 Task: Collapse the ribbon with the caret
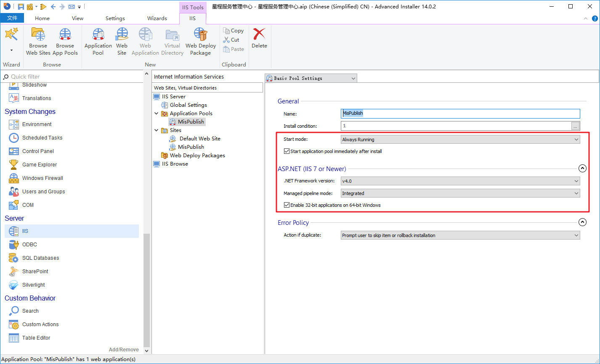pyautogui.click(x=586, y=18)
